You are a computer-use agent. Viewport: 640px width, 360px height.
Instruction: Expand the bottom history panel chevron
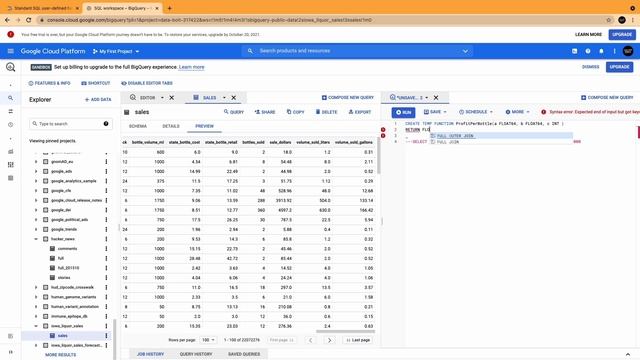628,354
